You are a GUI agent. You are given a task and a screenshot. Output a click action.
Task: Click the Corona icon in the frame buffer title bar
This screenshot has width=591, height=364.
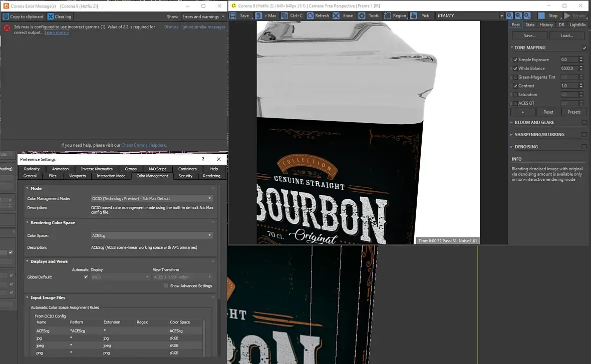coord(234,6)
